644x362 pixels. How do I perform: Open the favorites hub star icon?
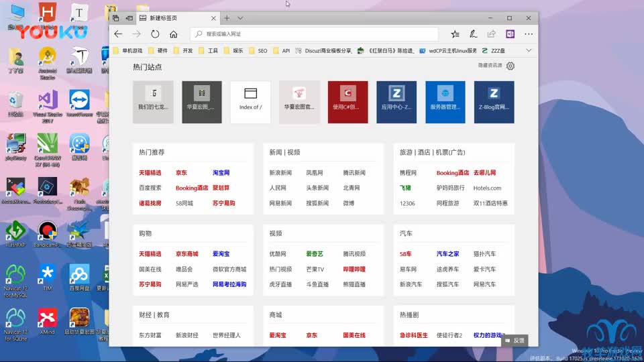pos(455,34)
